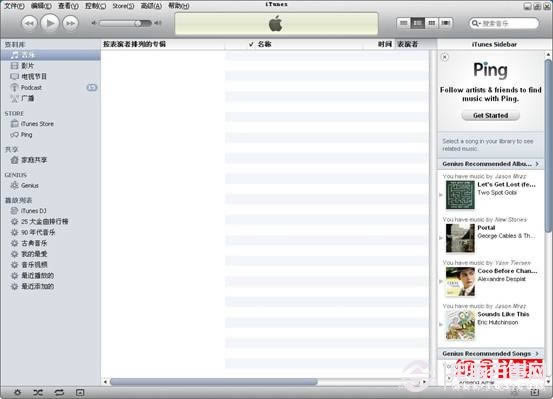Click the Get Started button
The image size is (553, 399).
click(x=490, y=115)
